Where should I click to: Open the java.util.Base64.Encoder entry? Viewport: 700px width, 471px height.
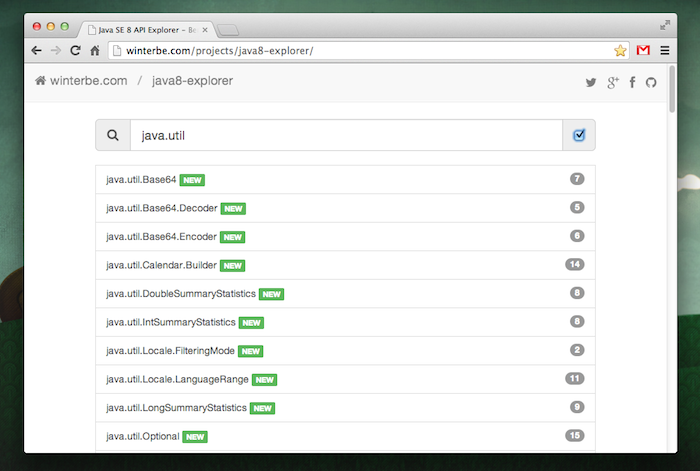pos(345,237)
